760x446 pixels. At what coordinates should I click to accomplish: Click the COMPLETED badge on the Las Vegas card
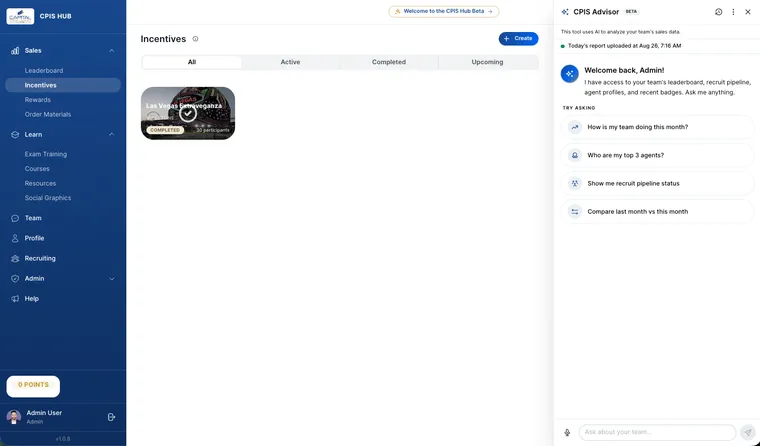point(165,130)
